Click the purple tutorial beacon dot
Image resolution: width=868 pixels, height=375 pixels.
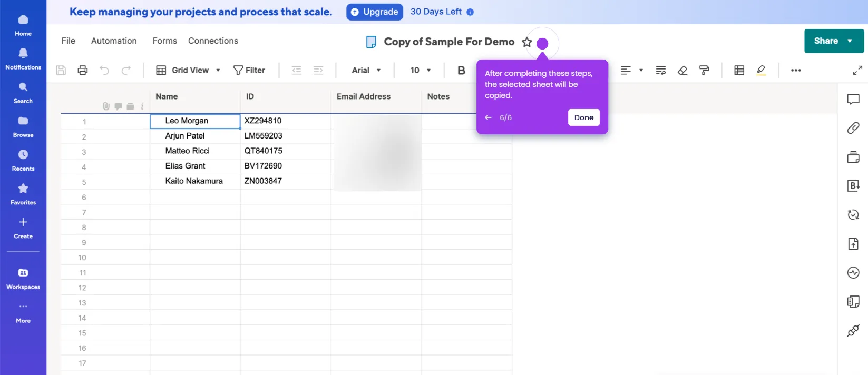[x=542, y=44]
